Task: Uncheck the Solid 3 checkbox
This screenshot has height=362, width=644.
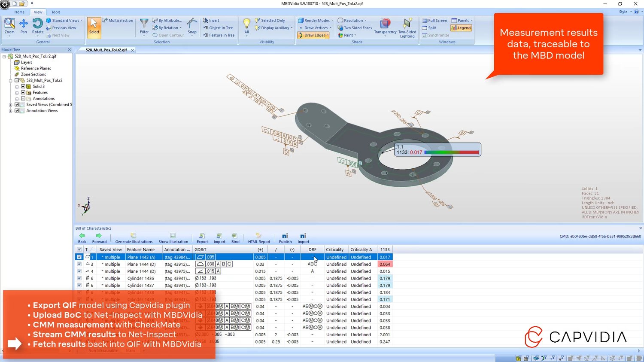Action: pos(23,86)
